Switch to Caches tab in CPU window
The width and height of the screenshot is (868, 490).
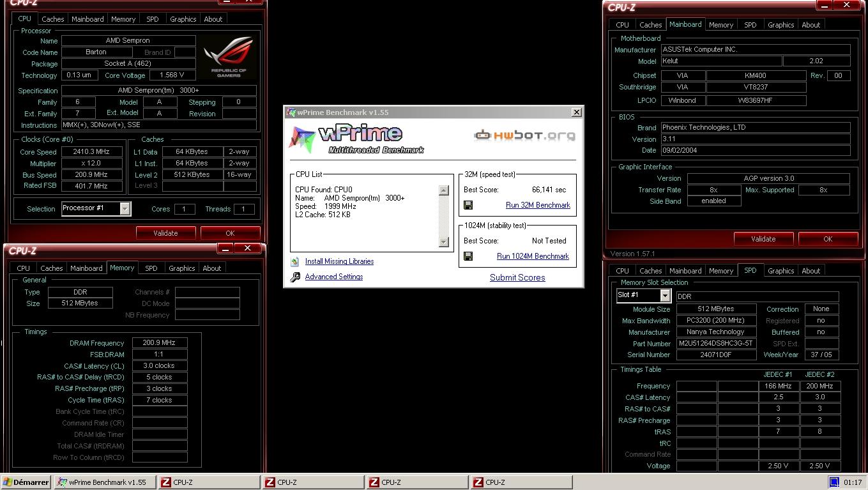point(52,19)
